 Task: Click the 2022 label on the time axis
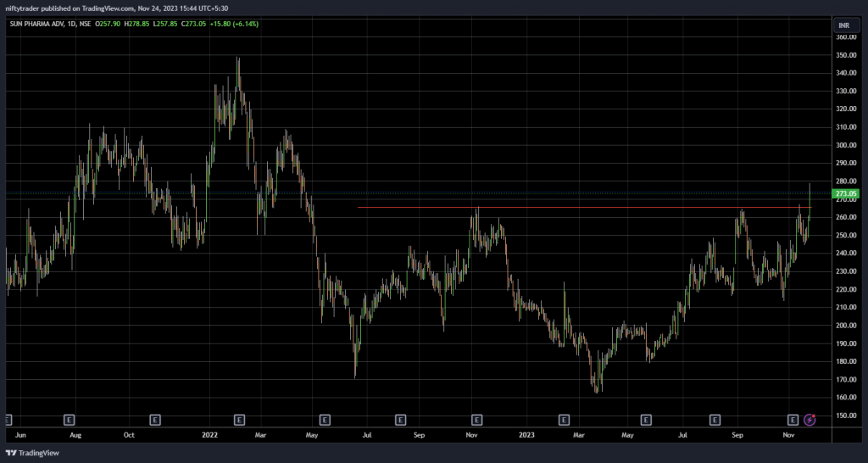pos(209,435)
